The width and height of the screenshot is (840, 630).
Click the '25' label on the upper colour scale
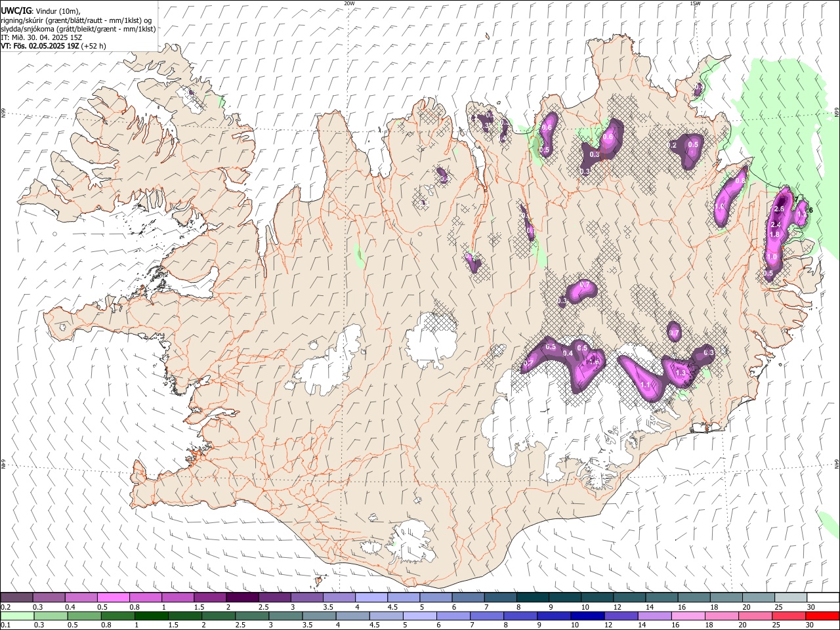pyautogui.click(x=778, y=606)
